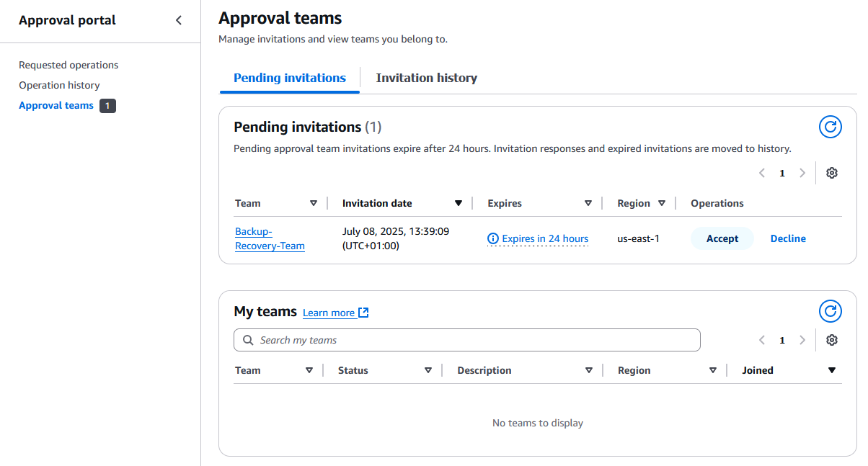Toggle sort on the Joined column
Viewport: 868px width, 466px height.
(x=832, y=369)
